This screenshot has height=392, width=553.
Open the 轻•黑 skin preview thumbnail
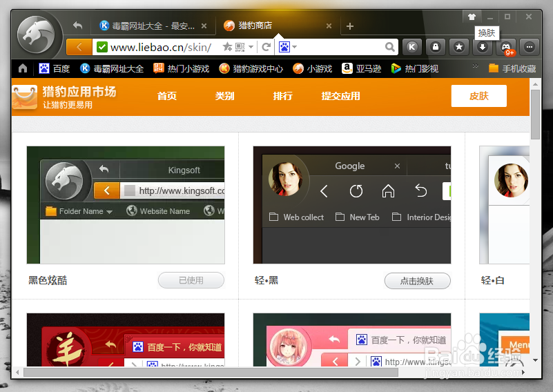click(352, 205)
